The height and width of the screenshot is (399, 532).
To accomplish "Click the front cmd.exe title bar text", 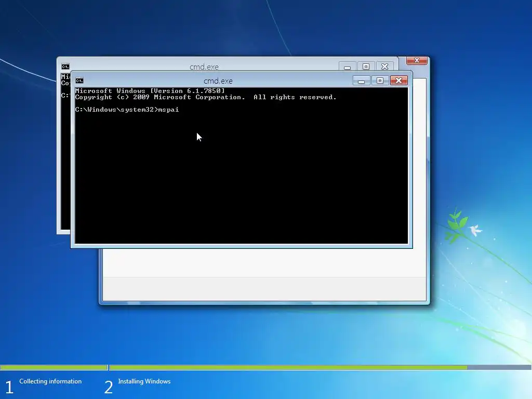I will (218, 81).
